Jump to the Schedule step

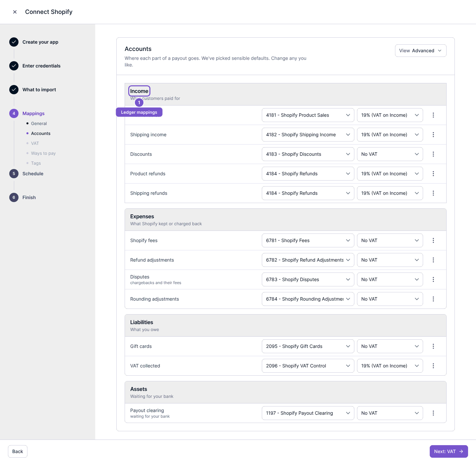click(x=33, y=174)
